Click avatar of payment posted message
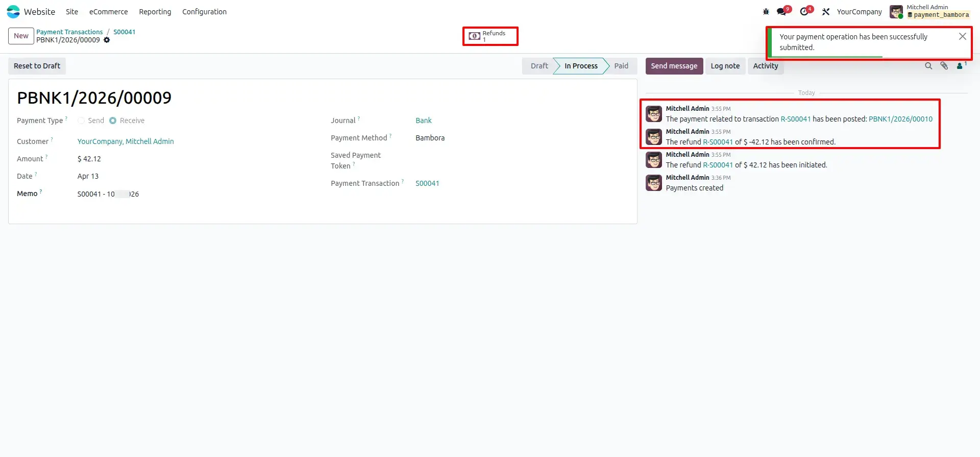Image resolution: width=980 pixels, height=457 pixels. point(654,114)
